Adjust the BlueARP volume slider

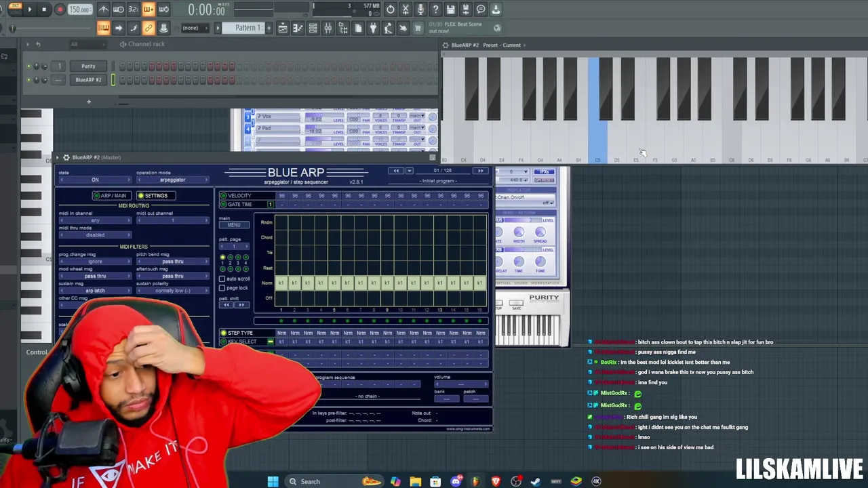[461, 384]
